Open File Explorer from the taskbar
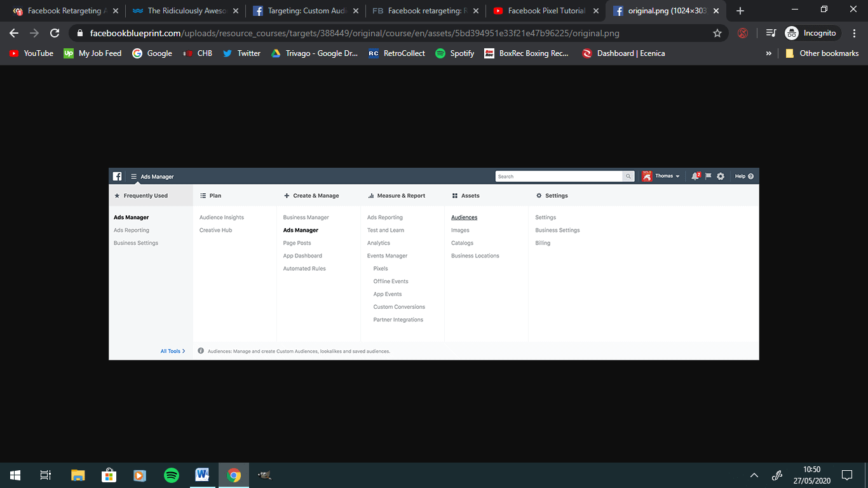Screen dimensions: 868x488 [78, 475]
